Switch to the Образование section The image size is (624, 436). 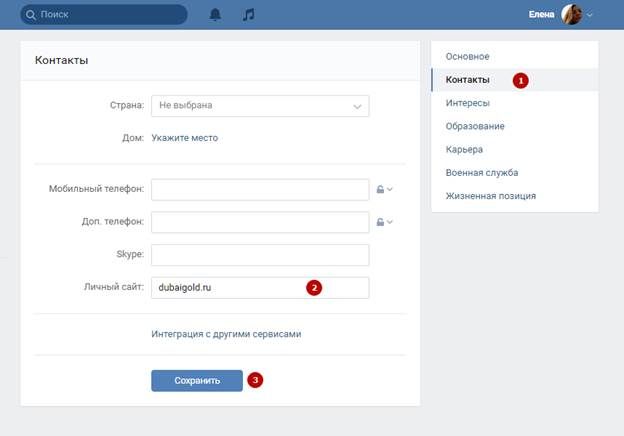pyautogui.click(x=475, y=126)
